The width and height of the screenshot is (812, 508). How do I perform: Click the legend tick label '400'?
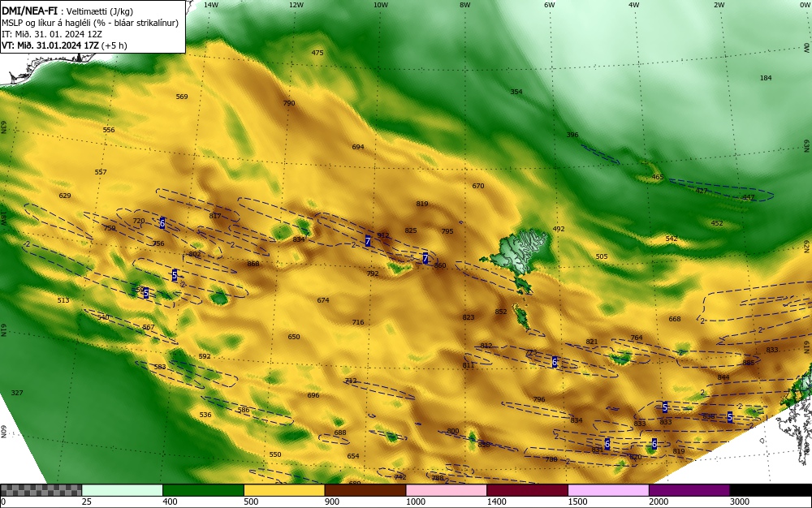170,502
